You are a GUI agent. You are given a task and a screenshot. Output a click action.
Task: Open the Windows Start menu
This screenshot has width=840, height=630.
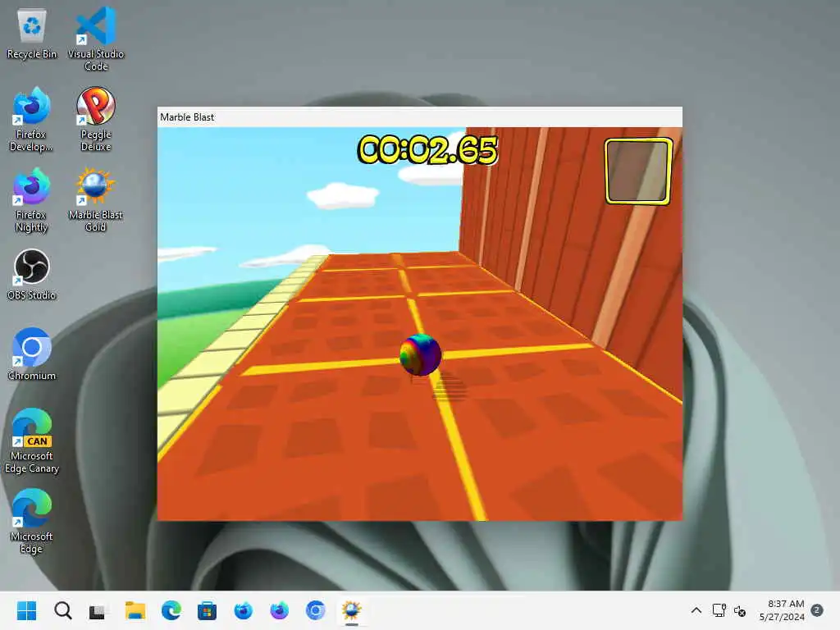pos(26,610)
